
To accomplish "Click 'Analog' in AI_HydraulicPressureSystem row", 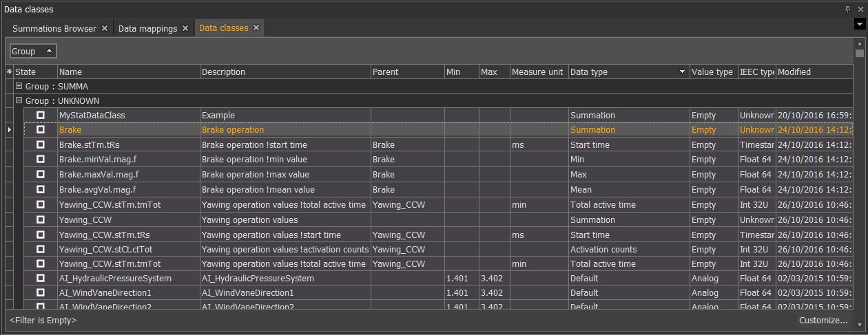I will point(713,279).
